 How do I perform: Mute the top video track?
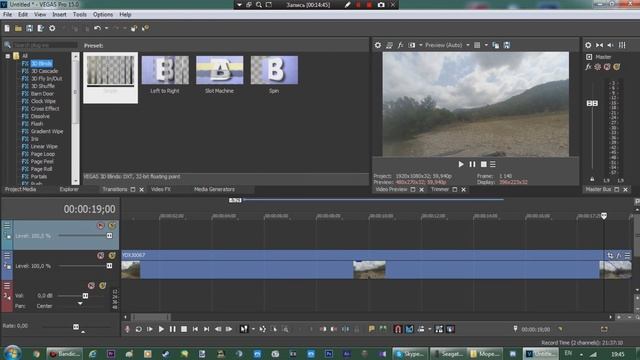click(x=100, y=226)
